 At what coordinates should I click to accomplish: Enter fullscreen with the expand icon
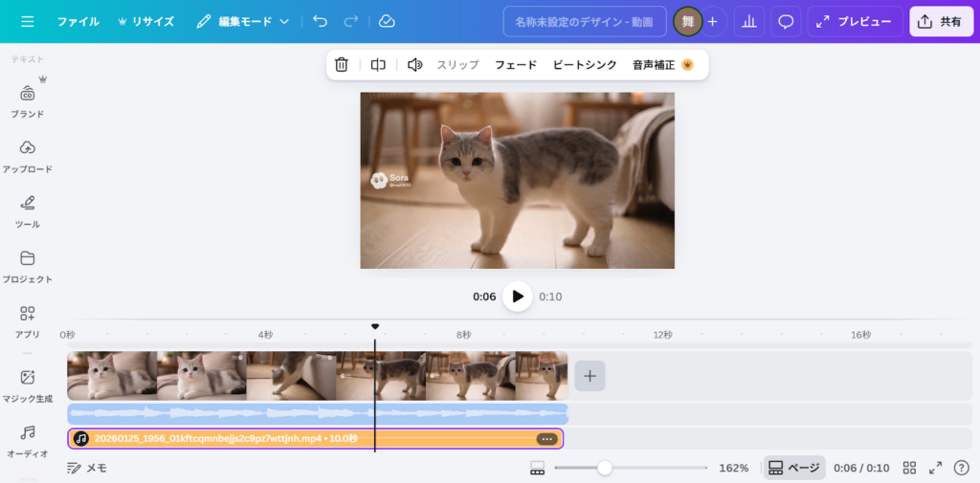936,468
